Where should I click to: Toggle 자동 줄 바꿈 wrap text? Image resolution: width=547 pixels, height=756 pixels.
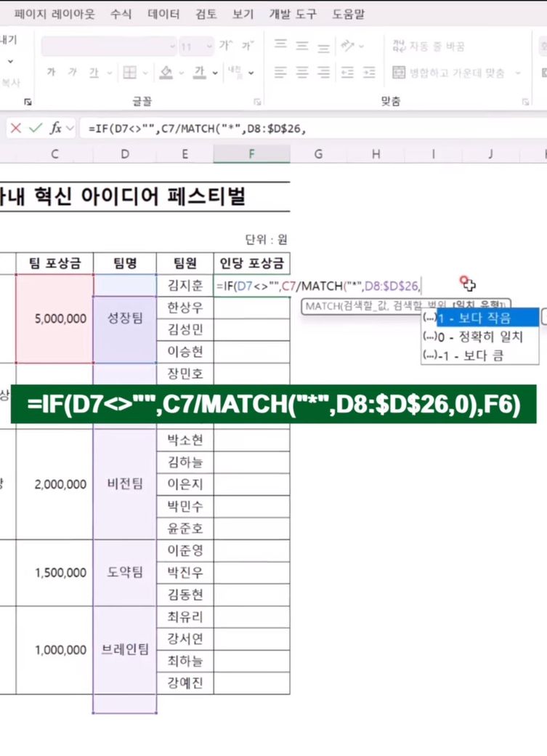428,46
